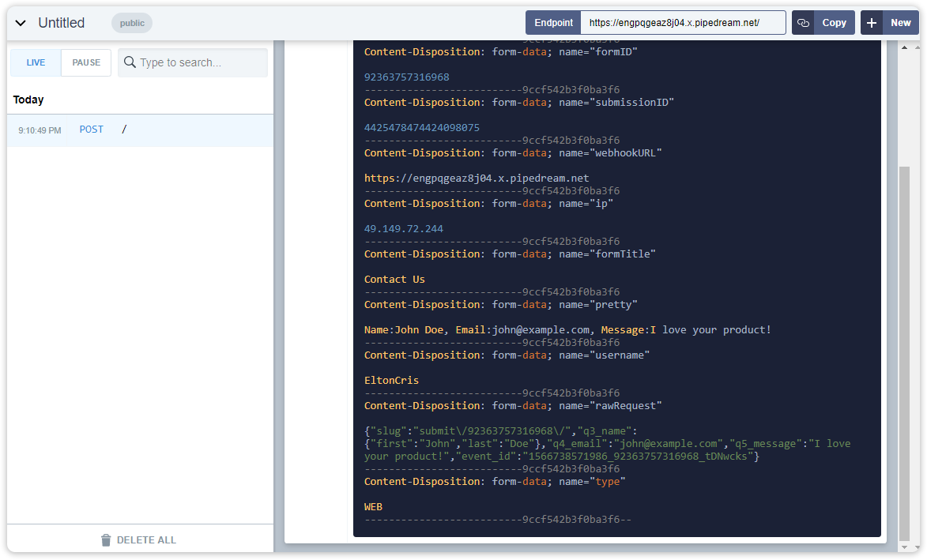This screenshot has height=560, width=927.
Task: Click the vertical scrollbar thumb
Action: pos(905,351)
